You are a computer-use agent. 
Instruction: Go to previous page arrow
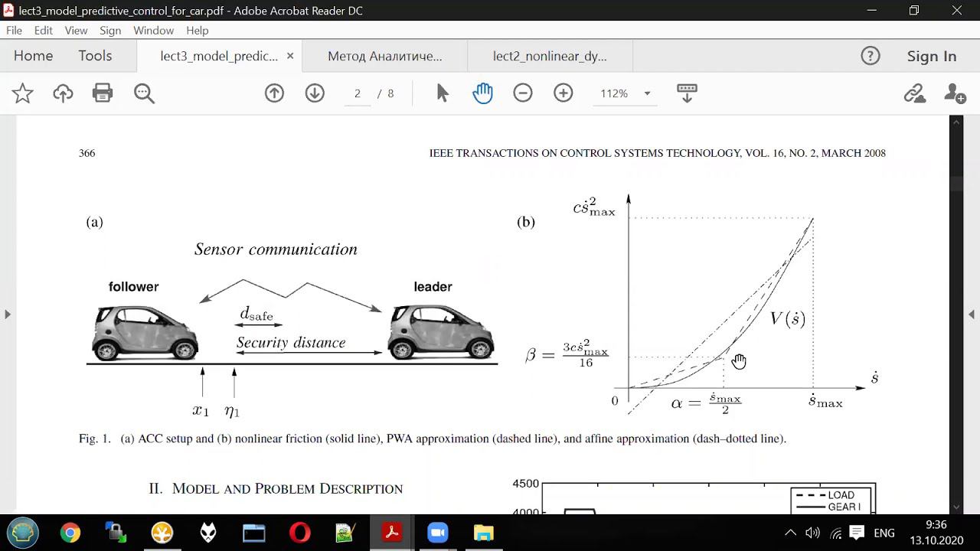(x=274, y=93)
